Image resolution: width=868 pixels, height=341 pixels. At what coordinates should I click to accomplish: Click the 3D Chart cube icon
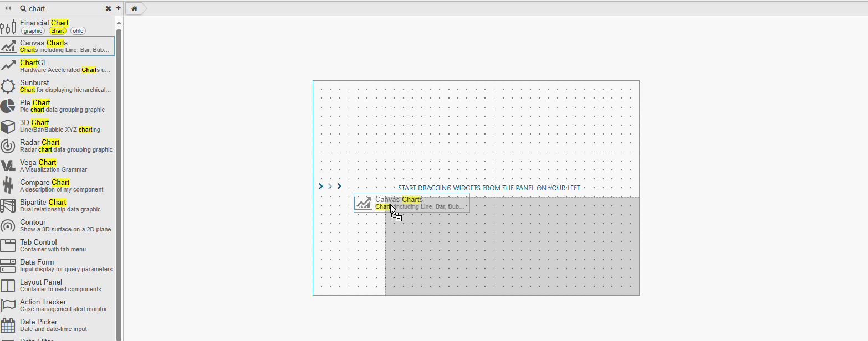[8, 126]
